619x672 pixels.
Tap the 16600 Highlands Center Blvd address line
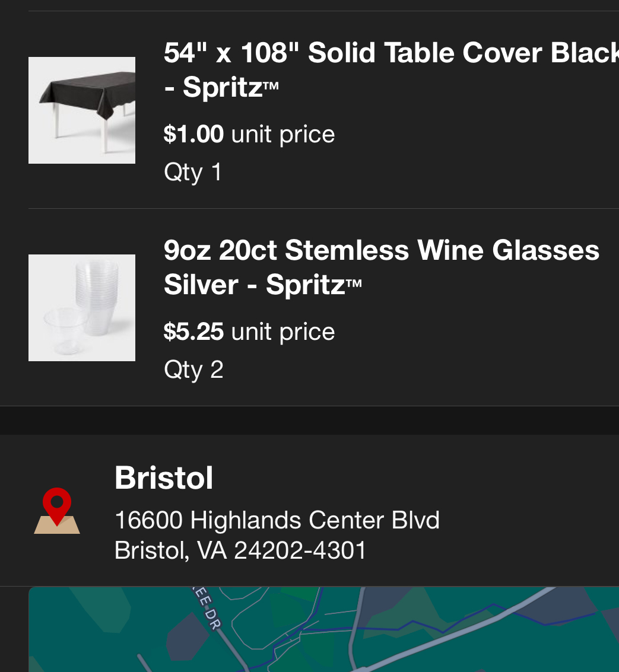tap(277, 520)
